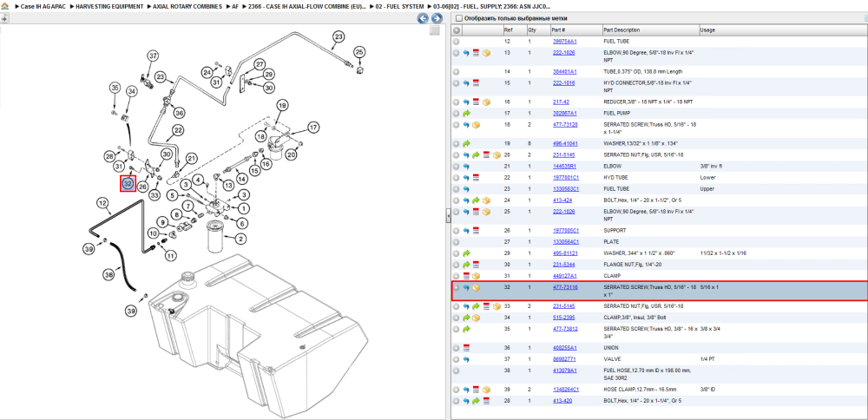Viewport: 868px width, 420px height.
Task: Select callout 17 on the diagram
Action: [x=313, y=128]
